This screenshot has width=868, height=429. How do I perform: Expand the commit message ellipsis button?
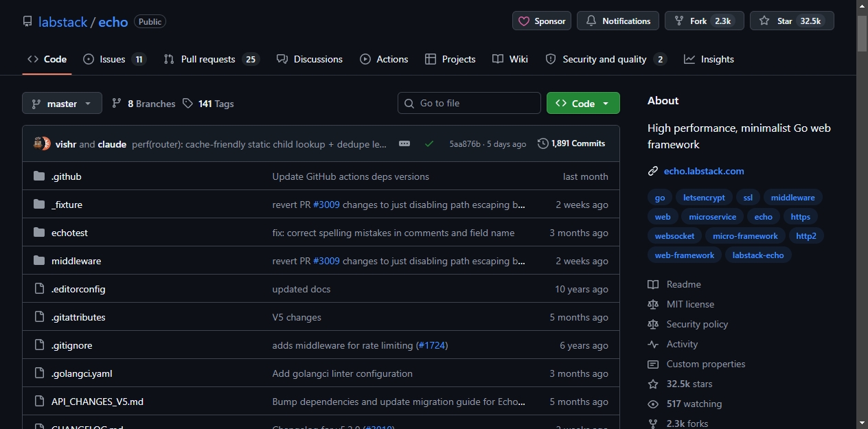pos(404,143)
